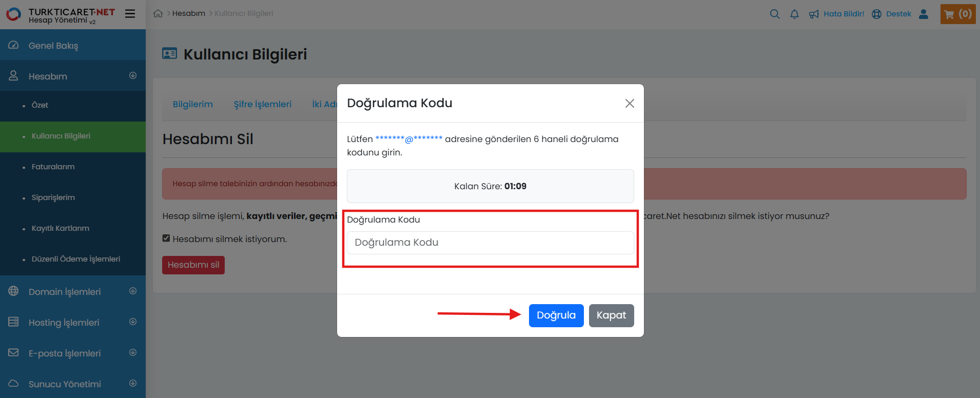The height and width of the screenshot is (398, 980).
Task: Select Faturalarım in the sidebar
Action: (53, 167)
